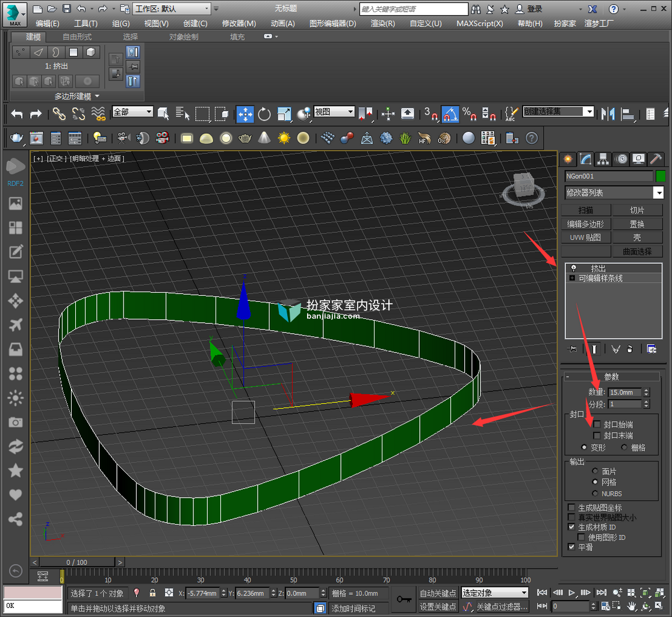Click the Play Animation button
The image size is (672, 617).
(x=571, y=593)
